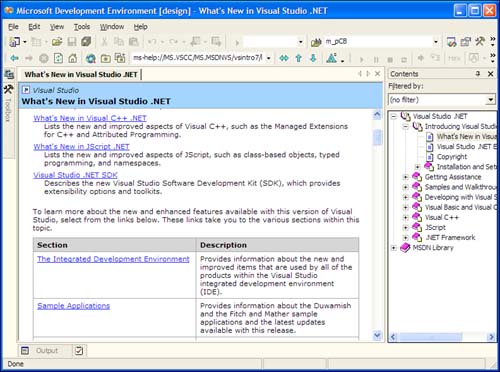Go to the Home page icon

[73, 58]
